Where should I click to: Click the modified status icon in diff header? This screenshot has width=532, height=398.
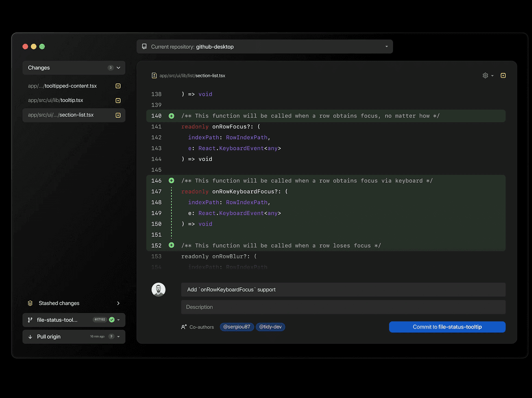point(503,75)
